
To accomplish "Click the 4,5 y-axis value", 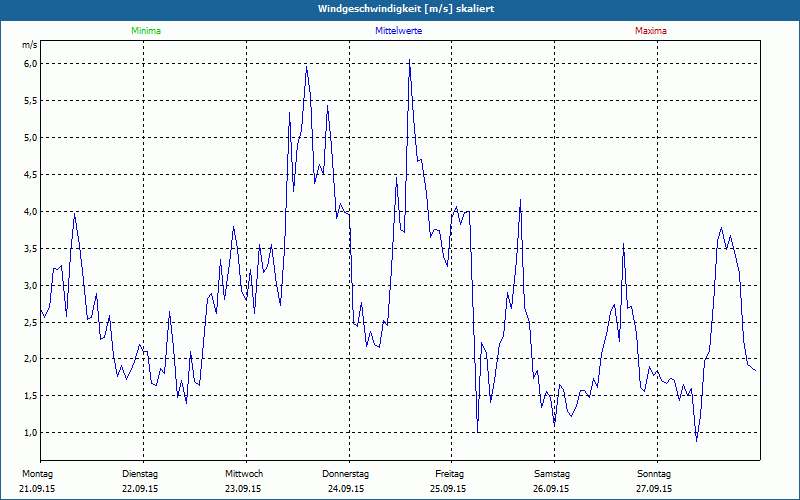I will click(x=31, y=174).
